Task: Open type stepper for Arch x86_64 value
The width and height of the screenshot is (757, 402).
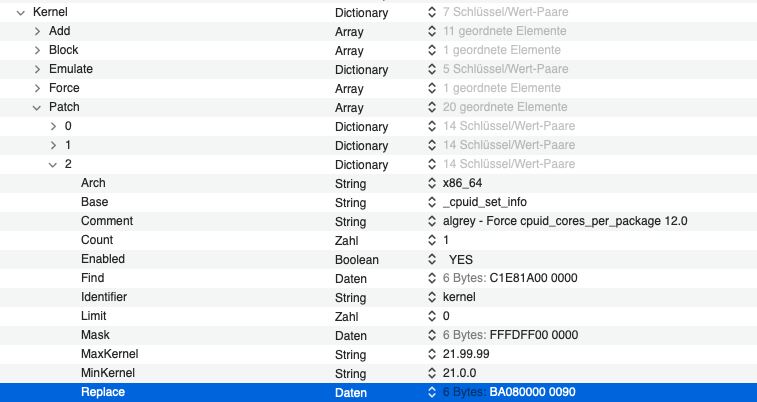Action: pos(432,183)
